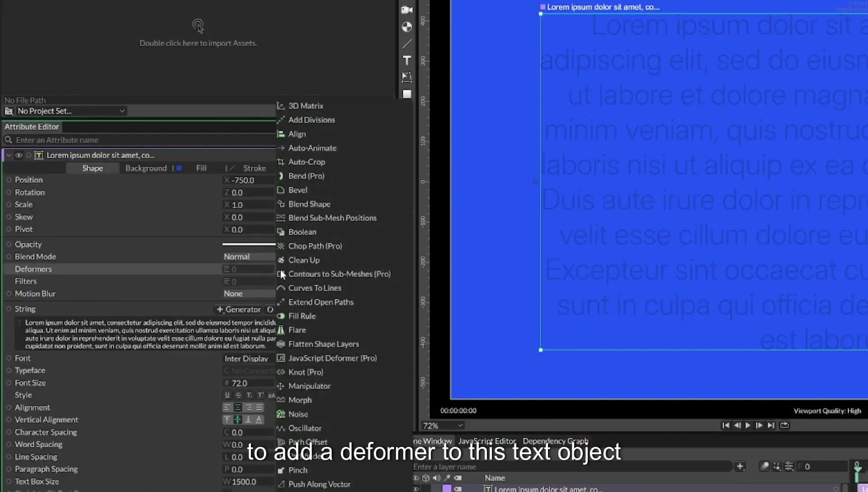Viewport: 868px width, 492px height.
Task: Click the toggle loop playback icon
Action: point(784,425)
